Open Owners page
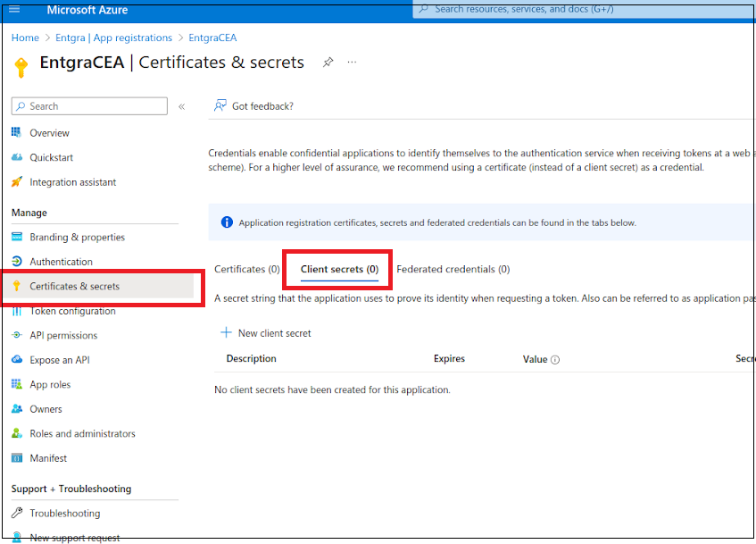This screenshot has height=544, width=756. [46, 409]
